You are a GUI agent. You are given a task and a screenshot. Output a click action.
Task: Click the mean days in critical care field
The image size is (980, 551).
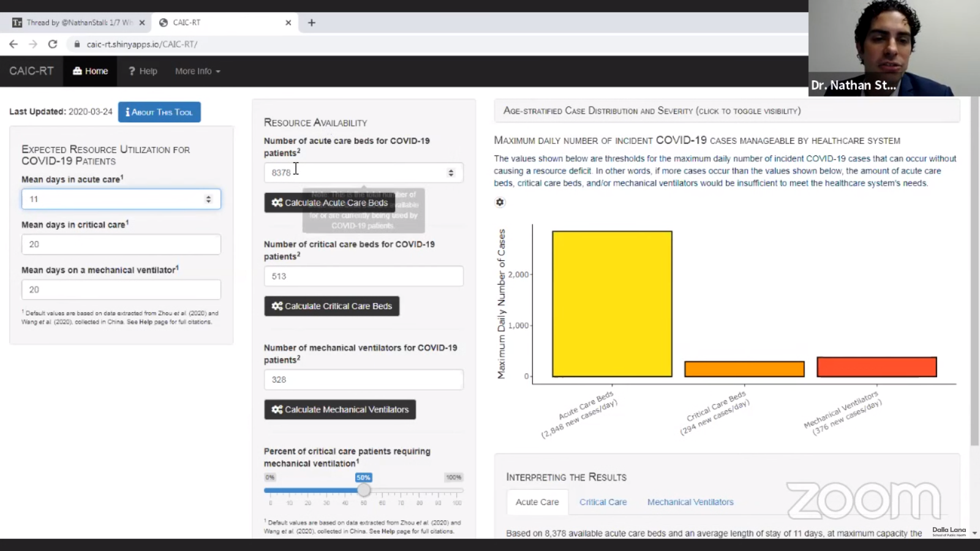[121, 244]
